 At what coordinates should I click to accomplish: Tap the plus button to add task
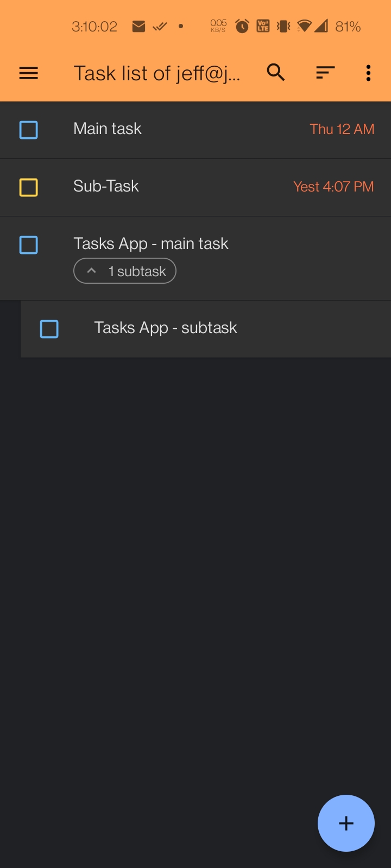click(x=346, y=823)
